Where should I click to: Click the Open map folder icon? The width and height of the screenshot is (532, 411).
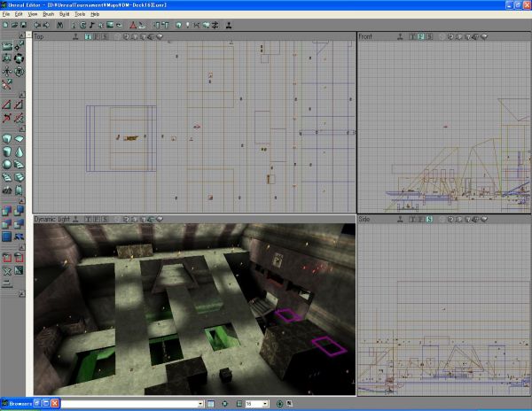(x=14, y=25)
